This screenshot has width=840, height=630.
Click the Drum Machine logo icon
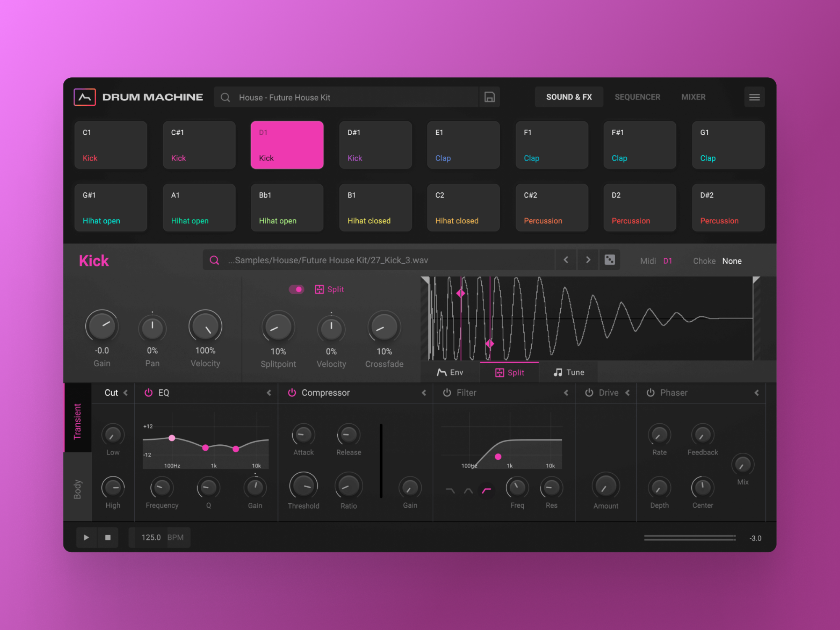84,97
